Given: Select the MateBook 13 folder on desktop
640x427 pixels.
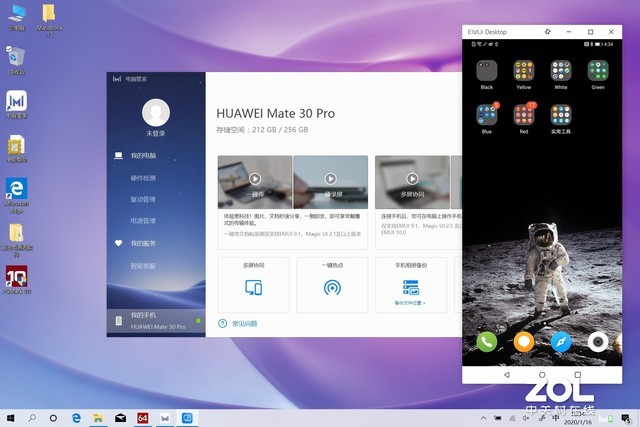Looking at the screenshot, I should click(49, 20).
